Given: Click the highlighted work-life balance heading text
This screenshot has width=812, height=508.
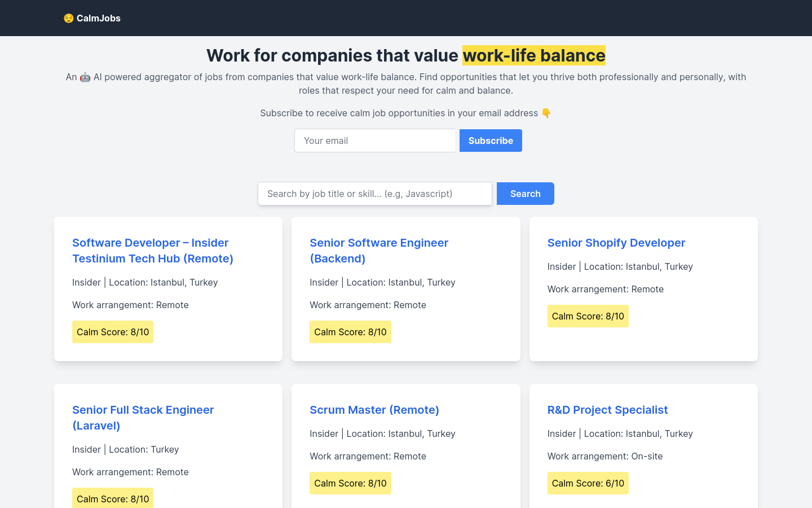Looking at the screenshot, I should [x=533, y=55].
